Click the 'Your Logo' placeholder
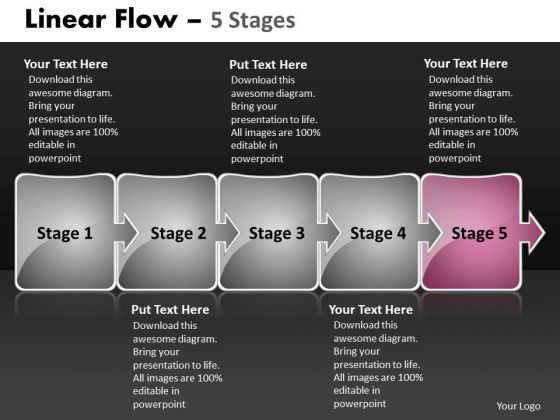 (519, 406)
